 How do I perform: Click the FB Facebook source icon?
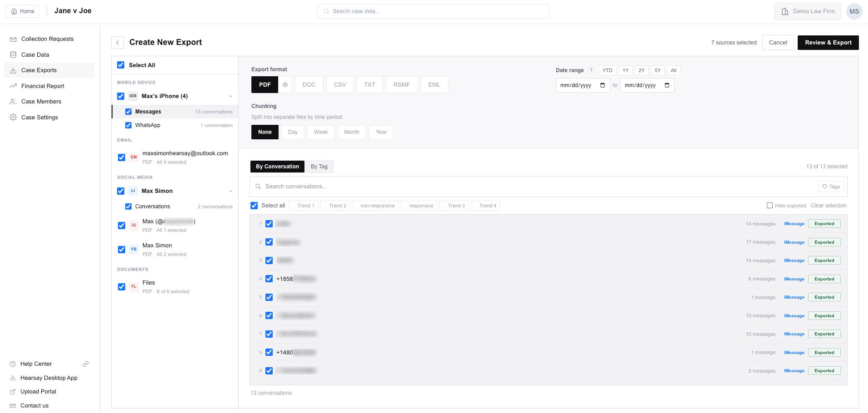(x=134, y=250)
